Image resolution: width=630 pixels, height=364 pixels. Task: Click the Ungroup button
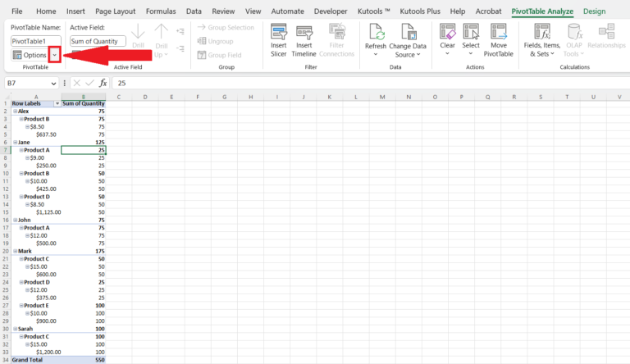(216, 41)
